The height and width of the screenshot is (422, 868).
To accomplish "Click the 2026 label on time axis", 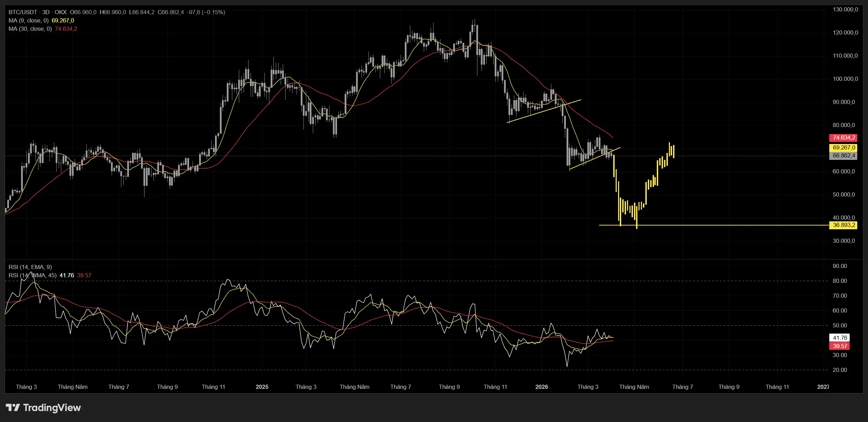I will click(x=541, y=387).
